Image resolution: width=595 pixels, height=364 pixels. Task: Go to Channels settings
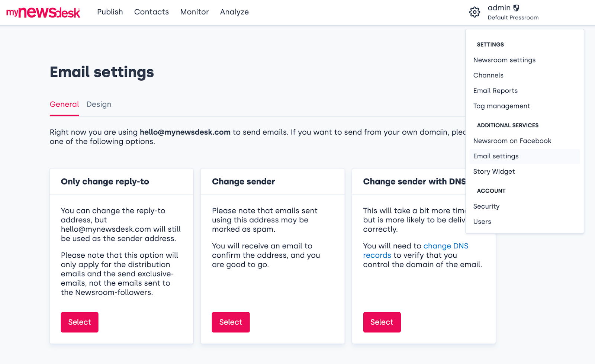coord(488,75)
